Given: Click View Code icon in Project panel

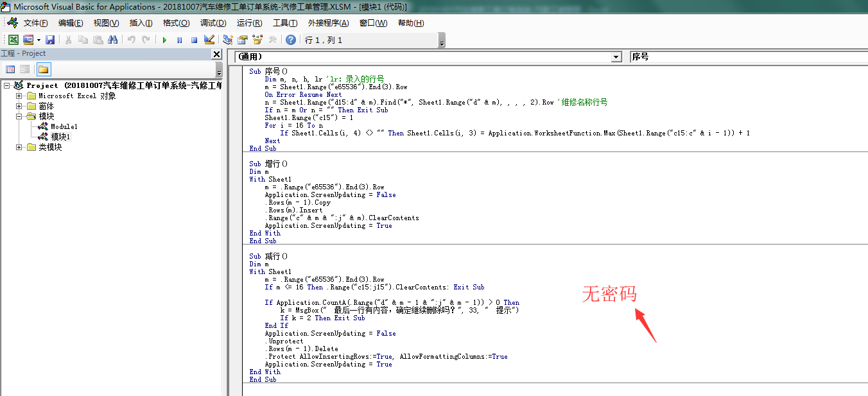Looking at the screenshot, I should (10, 69).
